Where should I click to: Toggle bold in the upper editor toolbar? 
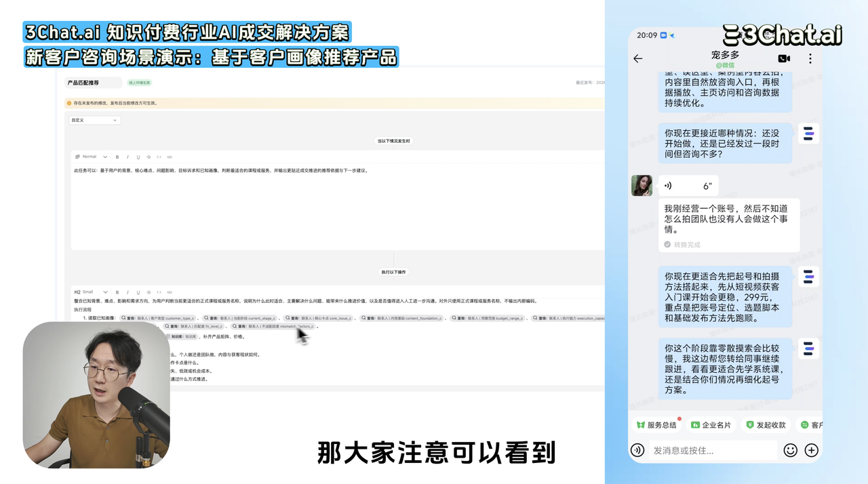coord(117,157)
